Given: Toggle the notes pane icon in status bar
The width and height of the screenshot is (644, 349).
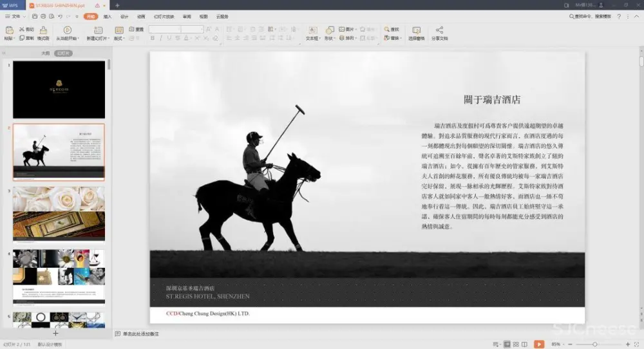Looking at the screenshot, I should (x=496, y=344).
